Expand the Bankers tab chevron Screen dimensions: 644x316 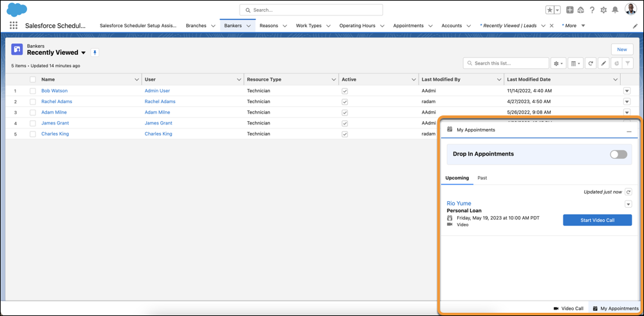[x=249, y=26]
